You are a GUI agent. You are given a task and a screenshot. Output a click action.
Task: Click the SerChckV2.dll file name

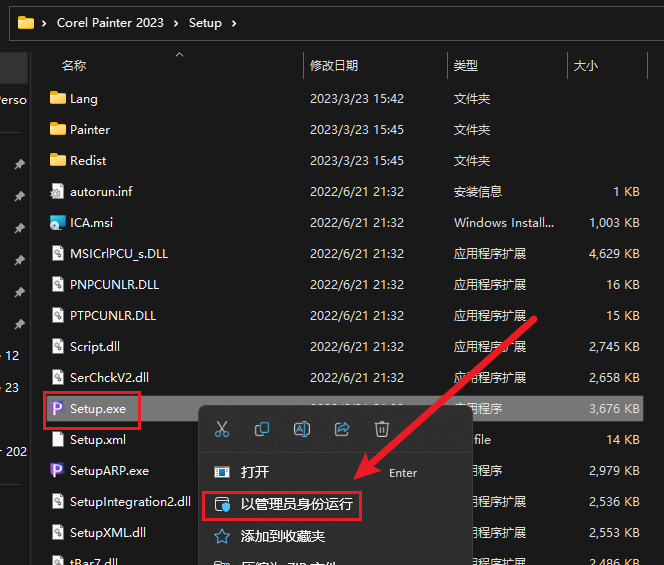tap(109, 377)
